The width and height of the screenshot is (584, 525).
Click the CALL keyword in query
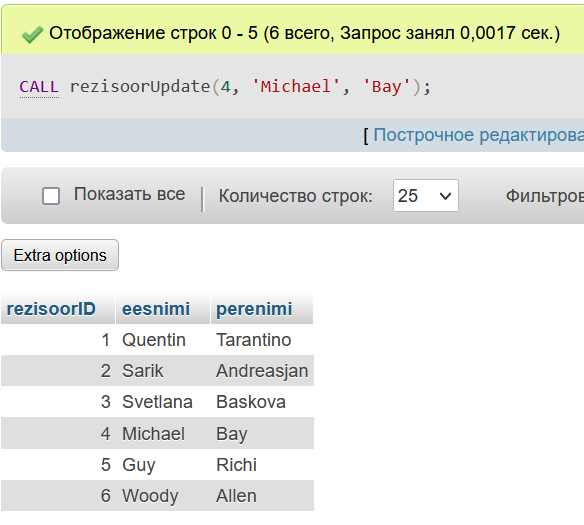coord(39,87)
